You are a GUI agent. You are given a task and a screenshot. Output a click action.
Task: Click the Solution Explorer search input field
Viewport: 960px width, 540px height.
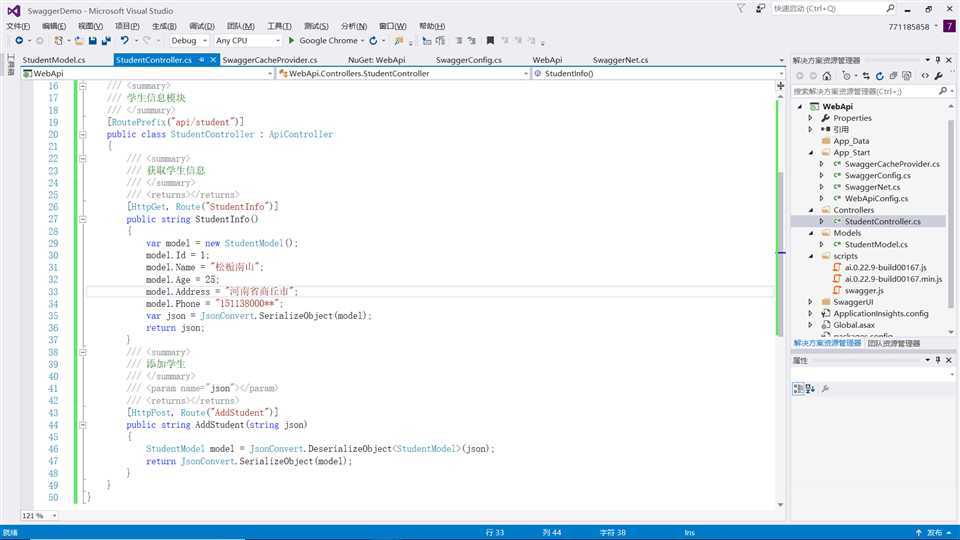pos(864,91)
